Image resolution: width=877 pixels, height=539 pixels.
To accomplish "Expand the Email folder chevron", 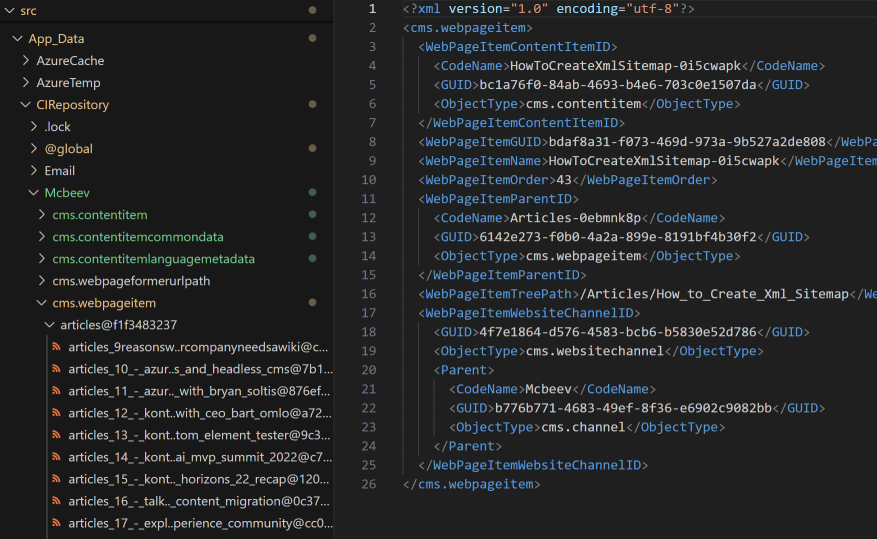I will pos(34,171).
